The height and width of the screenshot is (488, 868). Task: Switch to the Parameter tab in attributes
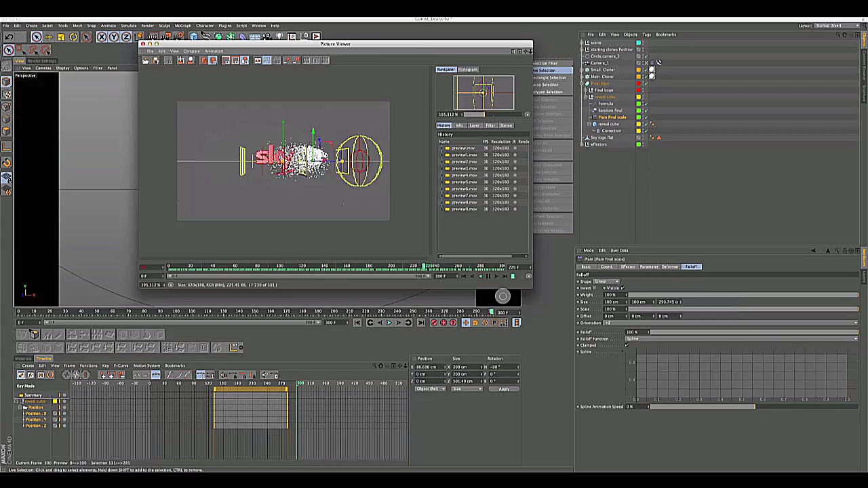(x=649, y=266)
